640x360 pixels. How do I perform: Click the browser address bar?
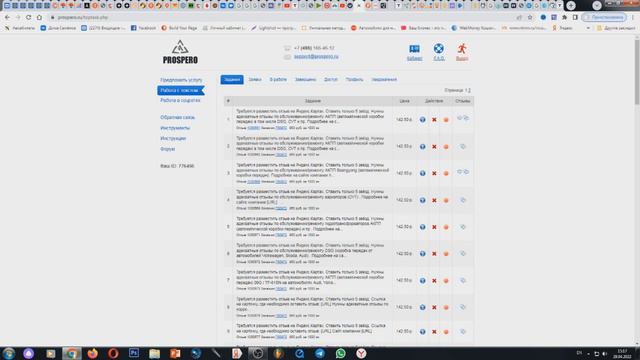pyautogui.click(x=282, y=18)
